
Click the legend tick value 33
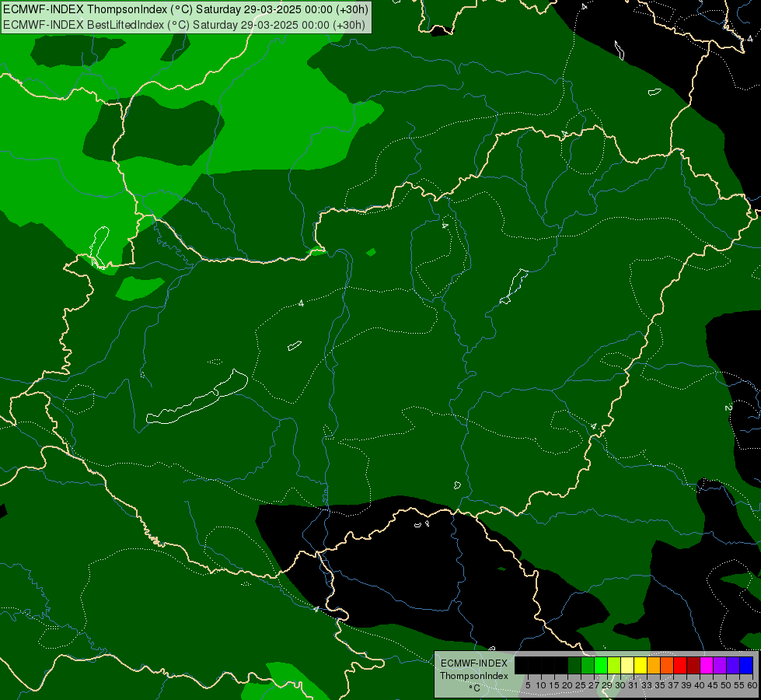pos(647,685)
